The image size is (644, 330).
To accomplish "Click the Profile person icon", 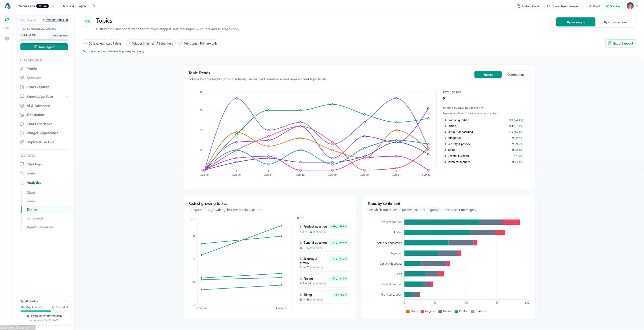I will [x=22, y=69].
